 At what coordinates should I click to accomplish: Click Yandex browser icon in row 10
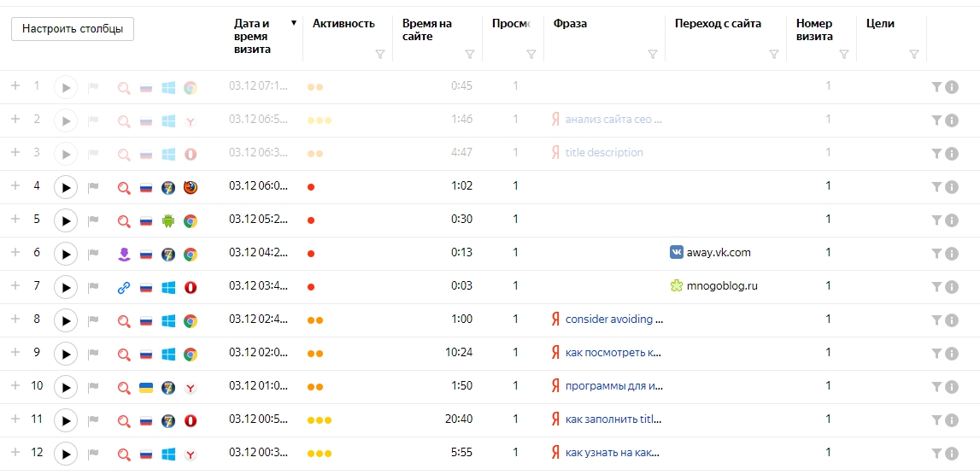[191, 388]
